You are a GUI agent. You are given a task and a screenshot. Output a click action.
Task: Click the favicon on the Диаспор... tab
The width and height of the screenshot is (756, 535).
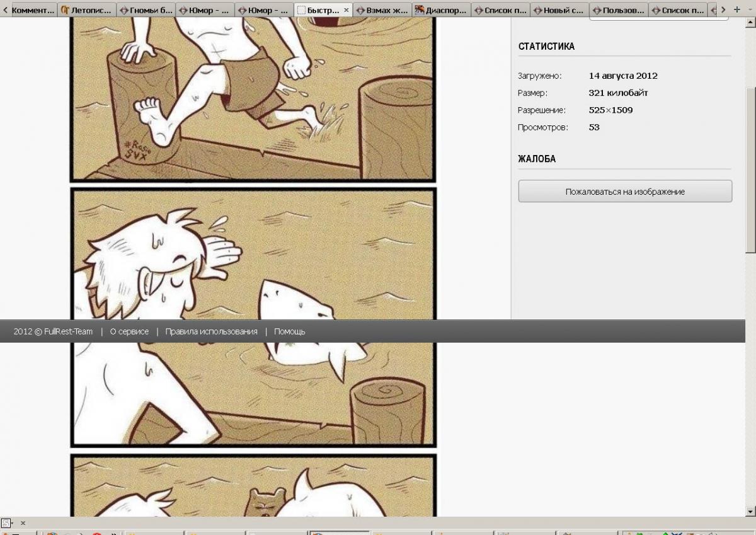point(420,10)
